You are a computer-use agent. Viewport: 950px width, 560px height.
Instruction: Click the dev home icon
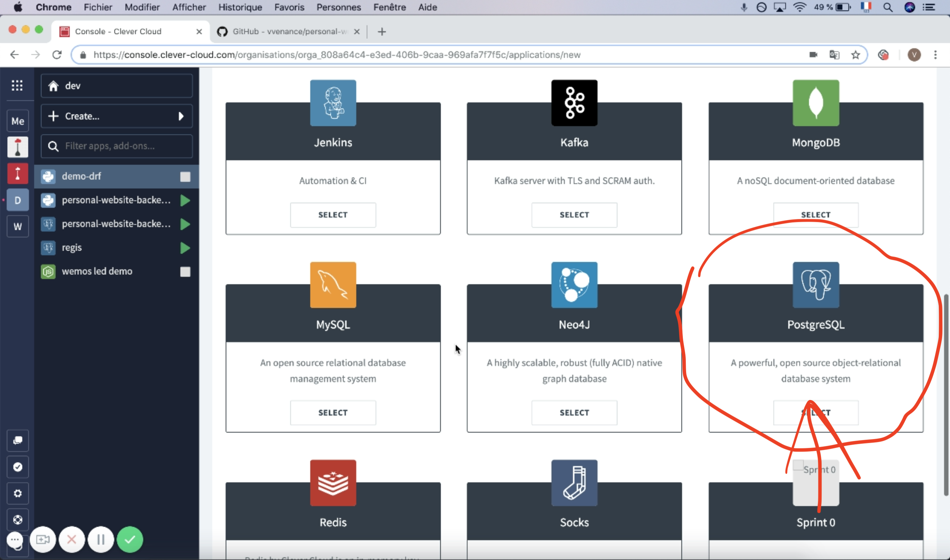[53, 86]
